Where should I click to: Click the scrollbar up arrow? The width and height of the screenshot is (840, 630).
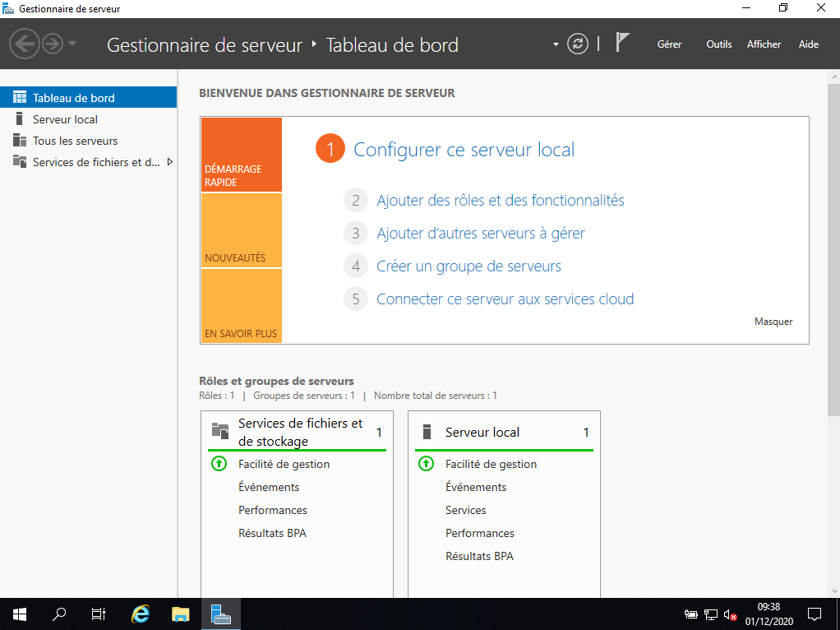tap(834, 77)
